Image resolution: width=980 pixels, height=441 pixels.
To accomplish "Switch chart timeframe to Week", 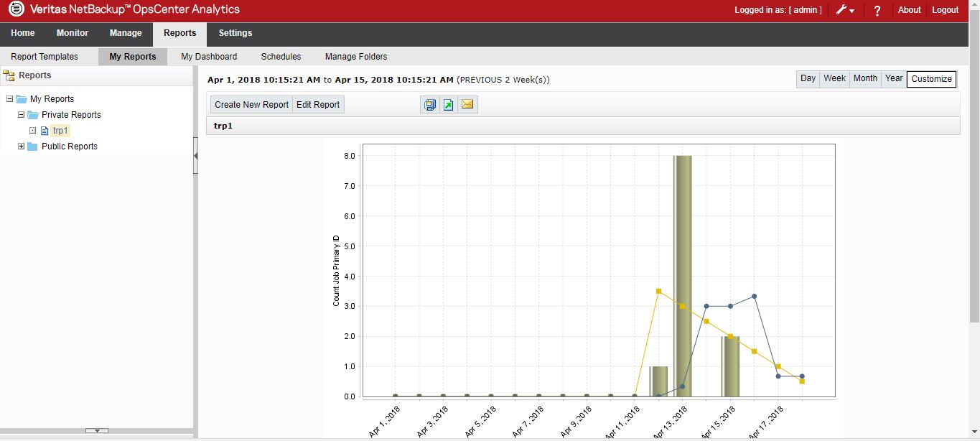I will point(834,78).
